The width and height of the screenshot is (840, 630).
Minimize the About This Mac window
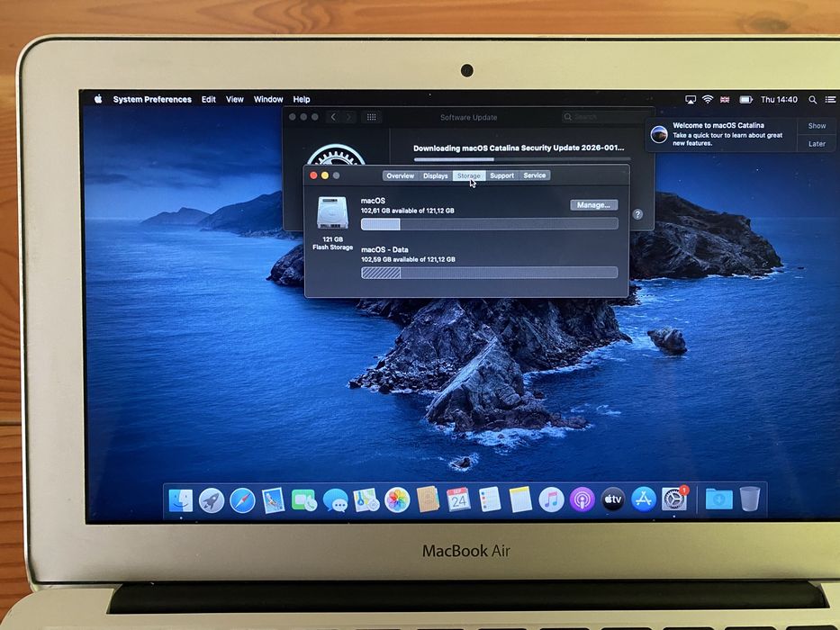pyautogui.click(x=325, y=175)
